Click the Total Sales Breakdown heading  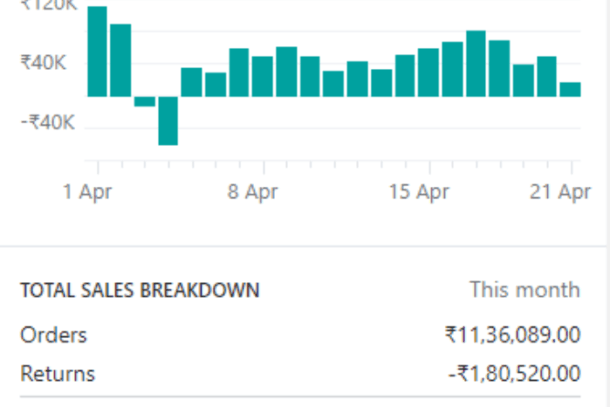[140, 291]
